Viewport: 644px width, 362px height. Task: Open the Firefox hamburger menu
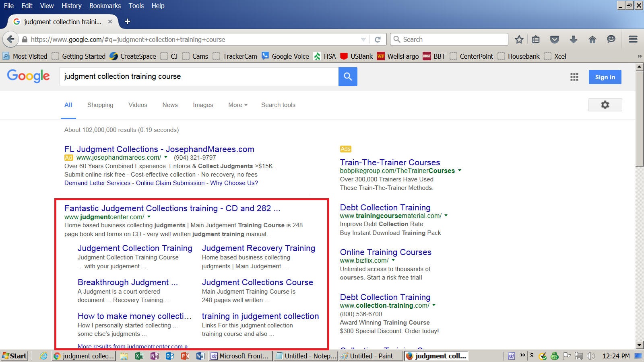click(x=633, y=39)
